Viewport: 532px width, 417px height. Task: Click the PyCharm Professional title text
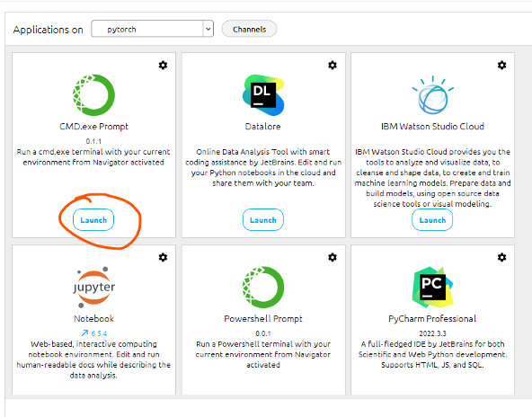coord(432,319)
